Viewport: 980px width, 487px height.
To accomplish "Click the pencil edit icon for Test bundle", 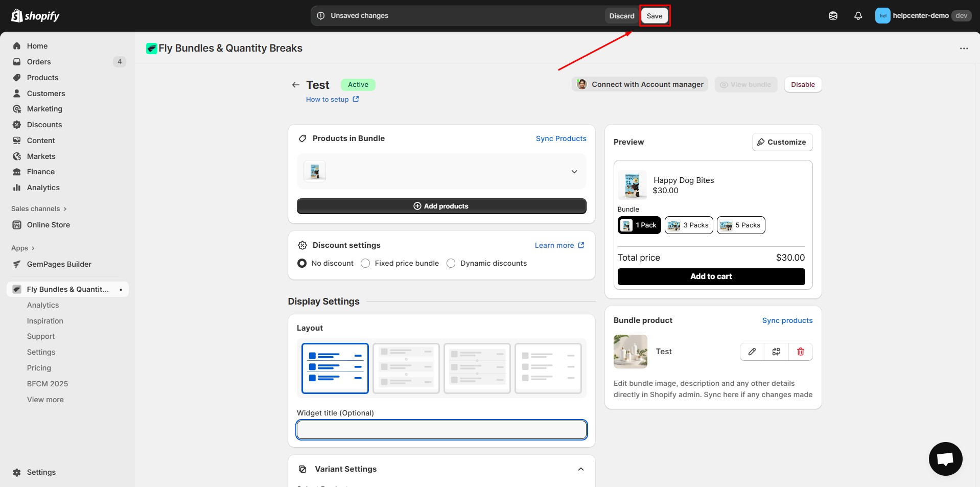I will point(752,352).
